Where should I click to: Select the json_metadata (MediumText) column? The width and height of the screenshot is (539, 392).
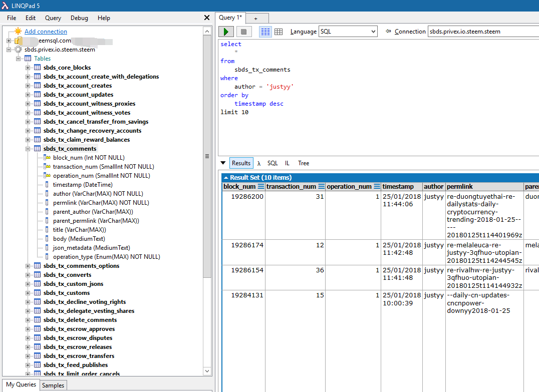(x=92, y=247)
